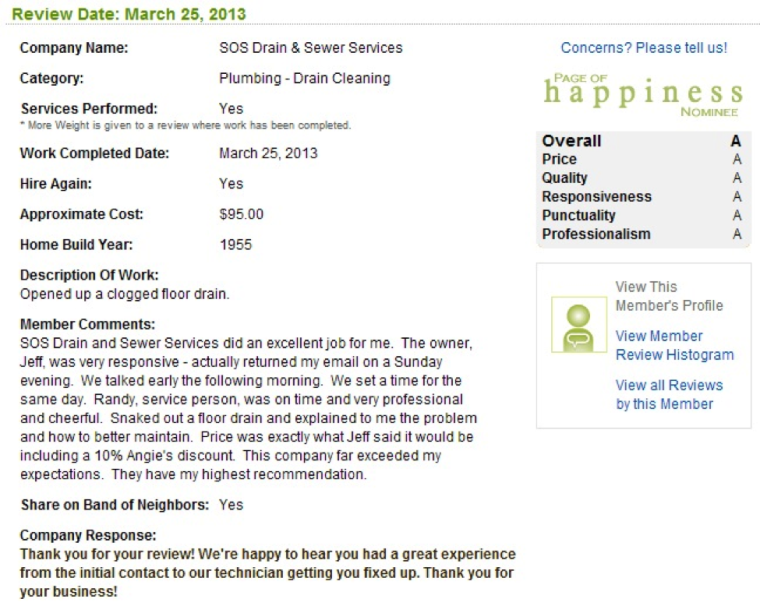The width and height of the screenshot is (760, 613).
Task: Click the Home Build Year value 1955
Action: click(x=236, y=245)
